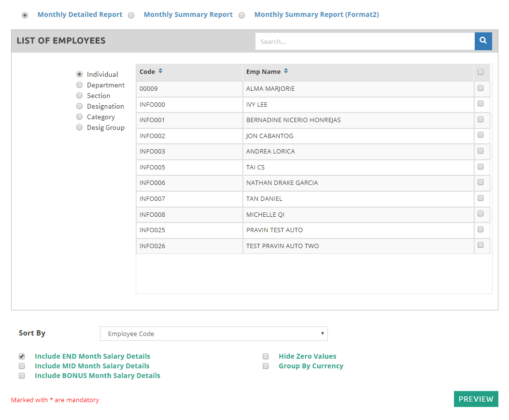
Task: Click the TAN DANIEL employee name cell
Action: coord(264,198)
